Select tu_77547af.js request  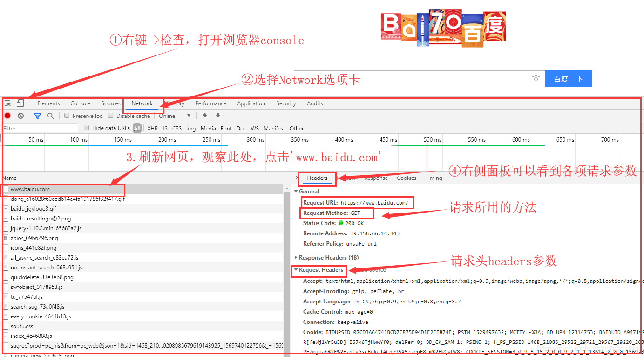pos(142,297)
